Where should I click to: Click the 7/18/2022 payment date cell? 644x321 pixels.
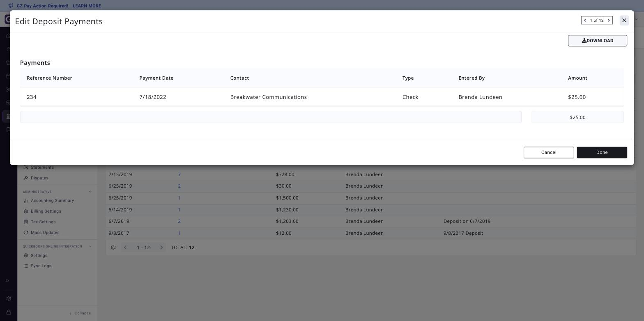pos(153,97)
